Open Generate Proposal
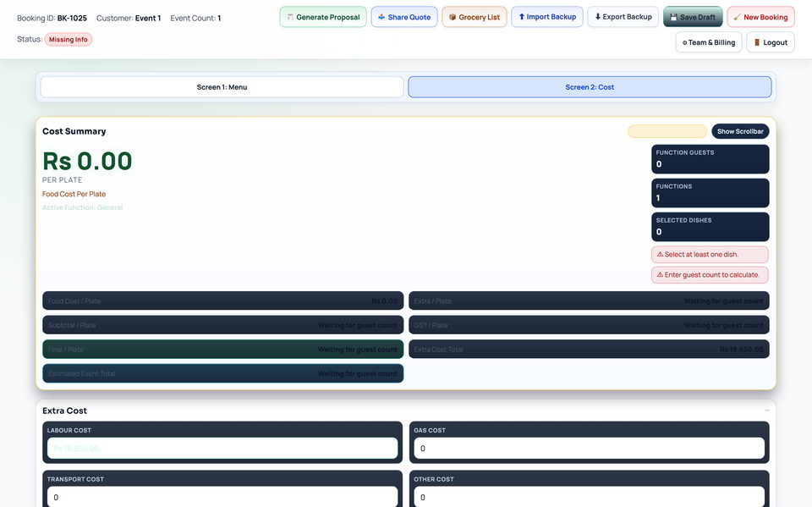The image size is (812, 507). pos(322,16)
